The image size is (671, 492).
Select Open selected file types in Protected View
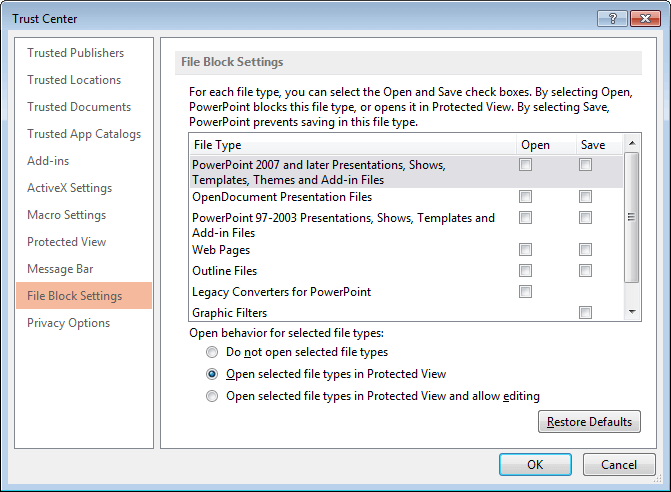coord(211,375)
